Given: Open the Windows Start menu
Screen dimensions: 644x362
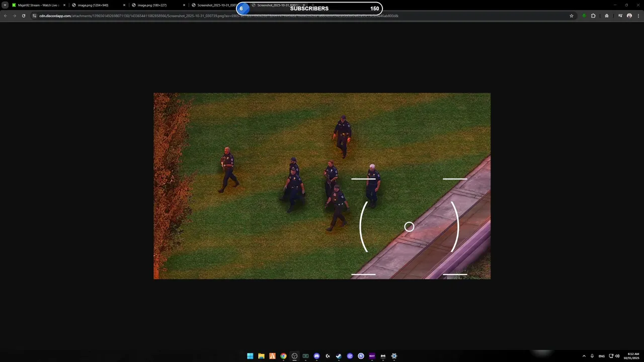Looking at the screenshot, I should [x=250, y=356].
